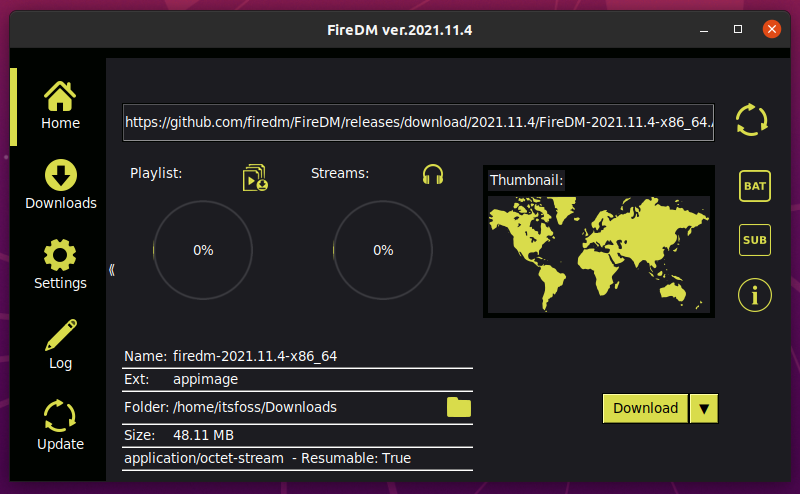Open the info about icon
Screen dimensions: 800x494
pos(755,295)
